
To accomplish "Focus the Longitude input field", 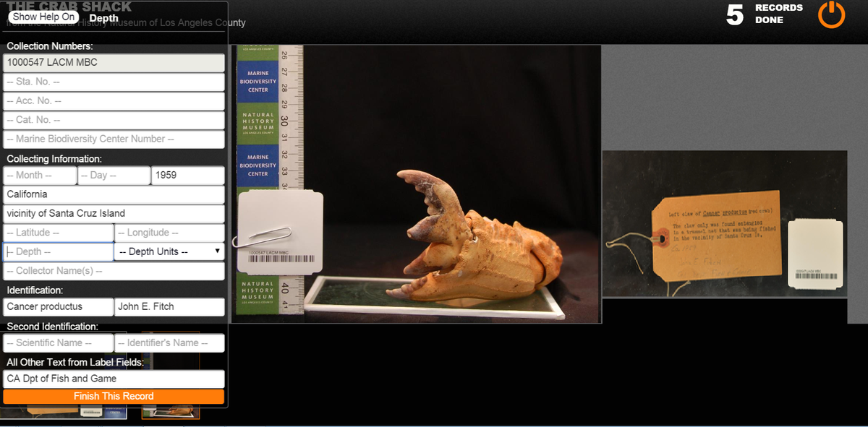I will [x=170, y=233].
